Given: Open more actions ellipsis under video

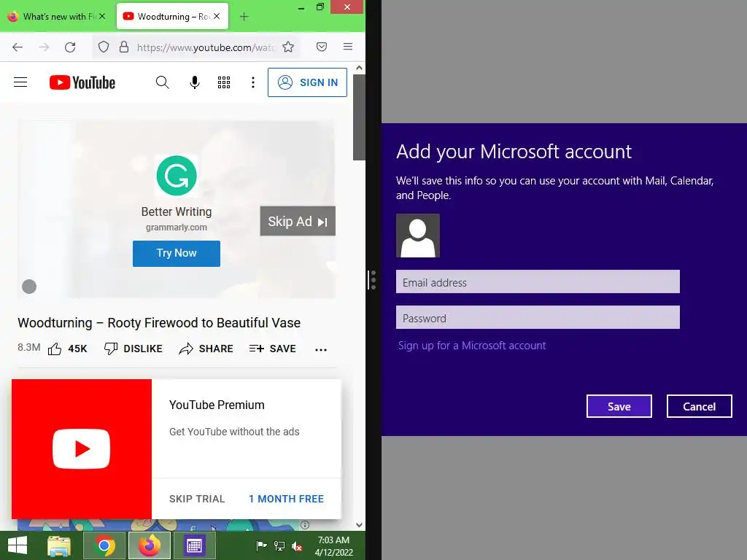Looking at the screenshot, I should tap(321, 349).
